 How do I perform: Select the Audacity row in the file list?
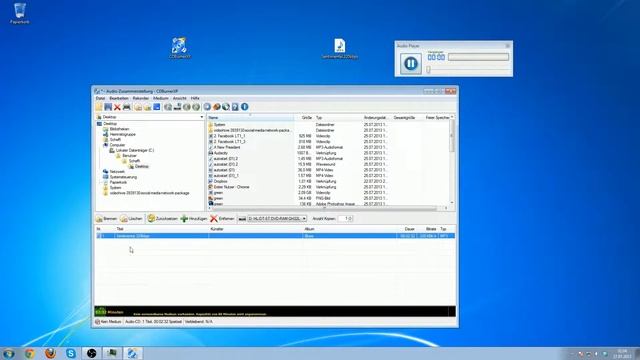click(x=329, y=153)
